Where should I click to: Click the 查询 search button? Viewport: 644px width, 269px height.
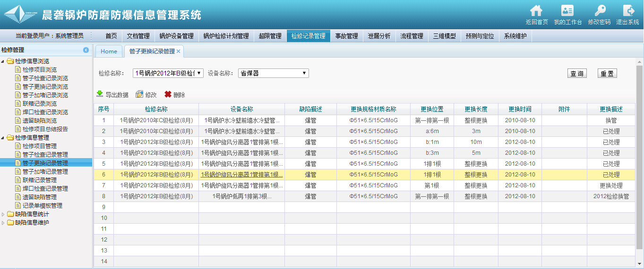coord(576,74)
